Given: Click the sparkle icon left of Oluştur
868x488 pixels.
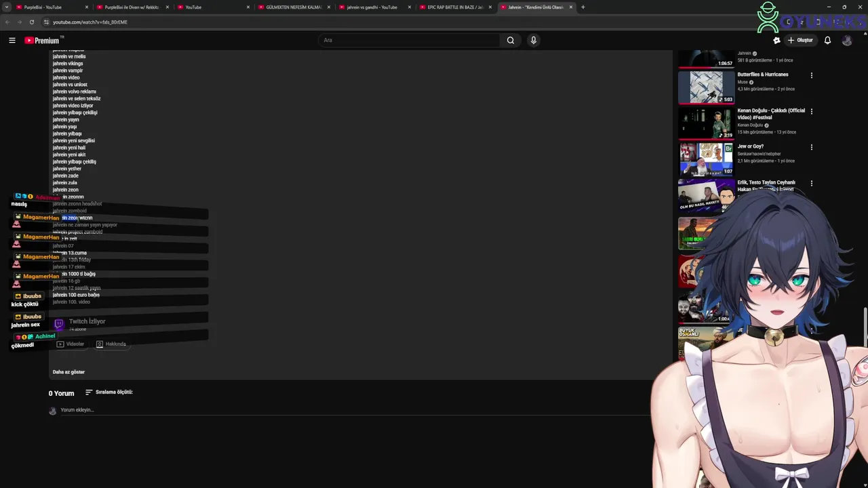Looking at the screenshot, I should coord(776,40).
